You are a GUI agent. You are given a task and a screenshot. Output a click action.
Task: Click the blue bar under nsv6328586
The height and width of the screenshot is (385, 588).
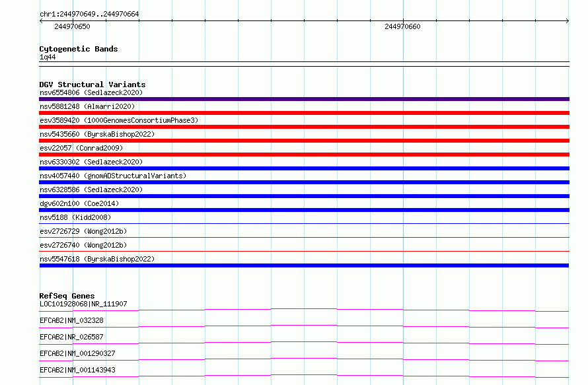pyautogui.click(x=304, y=196)
